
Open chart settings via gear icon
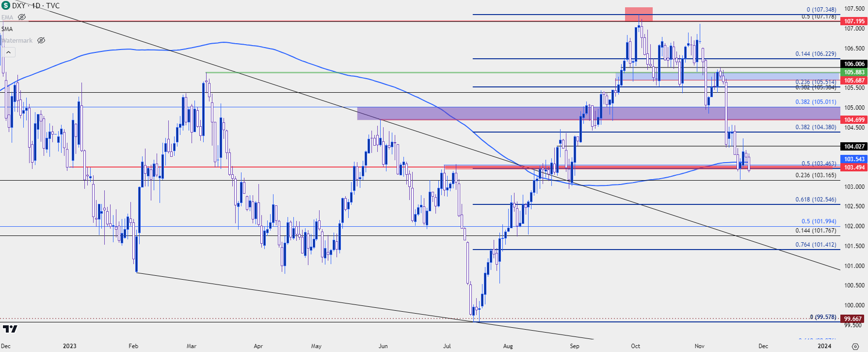coord(855,346)
